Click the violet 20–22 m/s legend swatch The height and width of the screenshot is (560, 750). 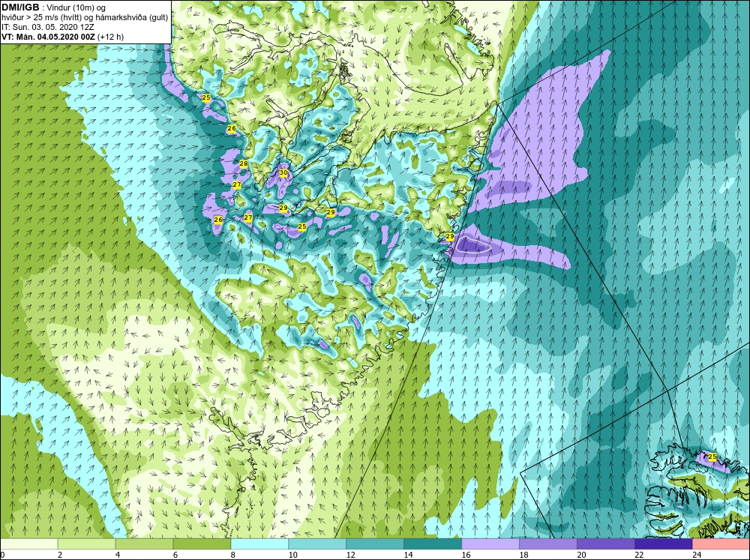click(x=605, y=544)
